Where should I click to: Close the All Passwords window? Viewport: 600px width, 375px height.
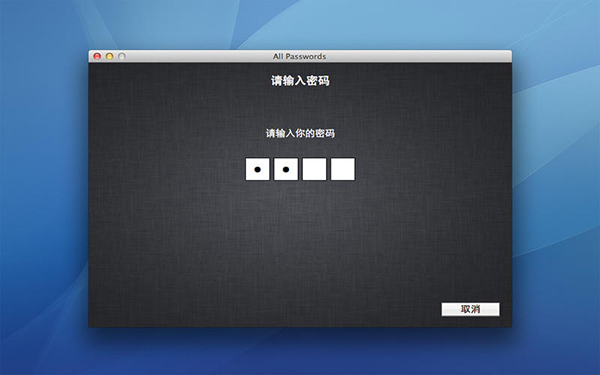(x=97, y=56)
